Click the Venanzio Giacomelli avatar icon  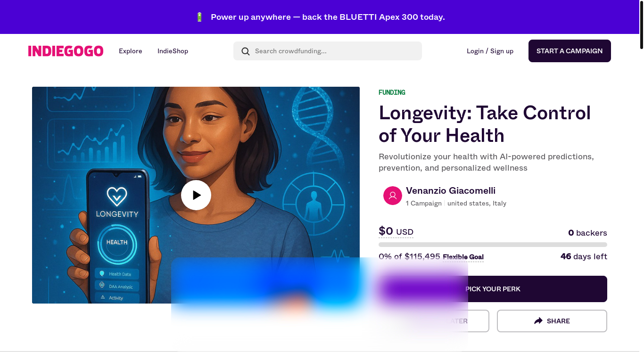pos(392,196)
